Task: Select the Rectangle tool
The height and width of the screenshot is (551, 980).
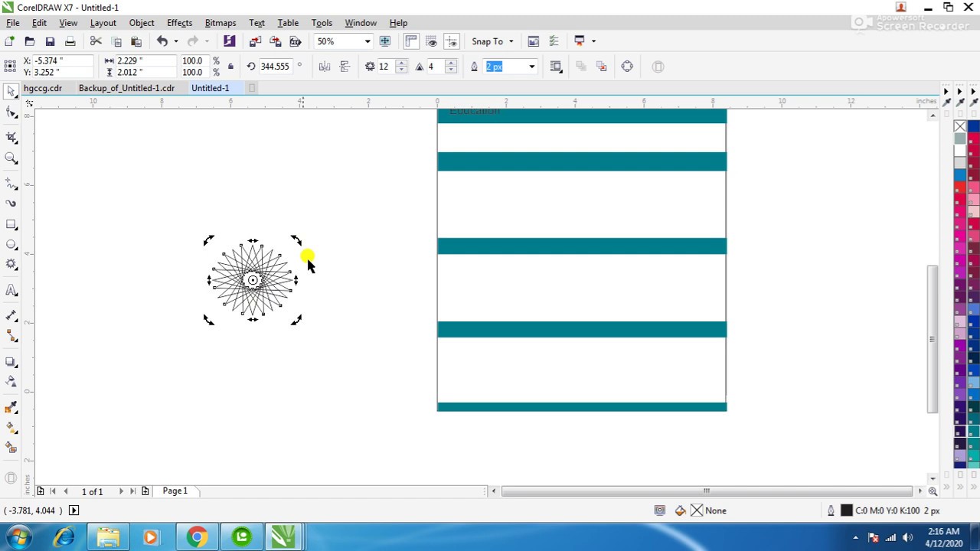Action: (x=11, y=224)
